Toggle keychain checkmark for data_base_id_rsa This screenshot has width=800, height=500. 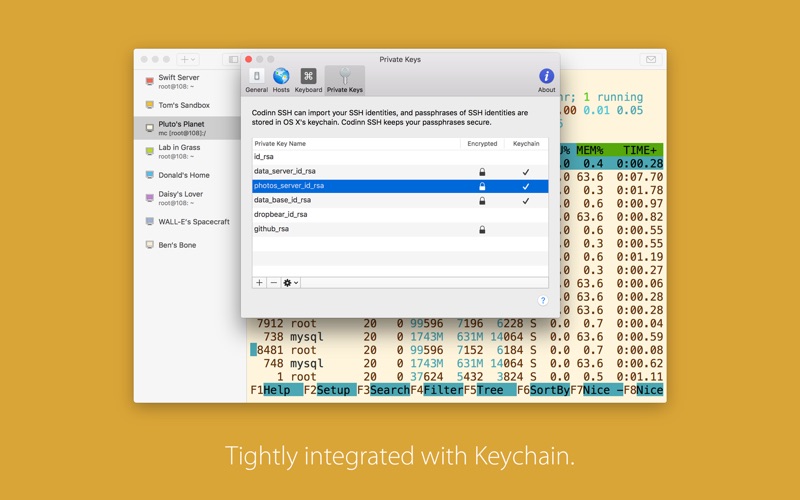point(526,201)
